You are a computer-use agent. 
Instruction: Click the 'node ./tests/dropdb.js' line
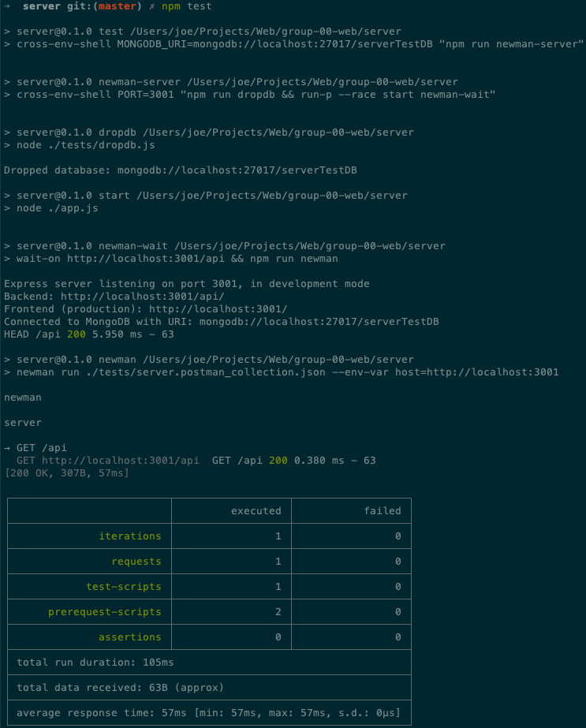coord(80,145)
